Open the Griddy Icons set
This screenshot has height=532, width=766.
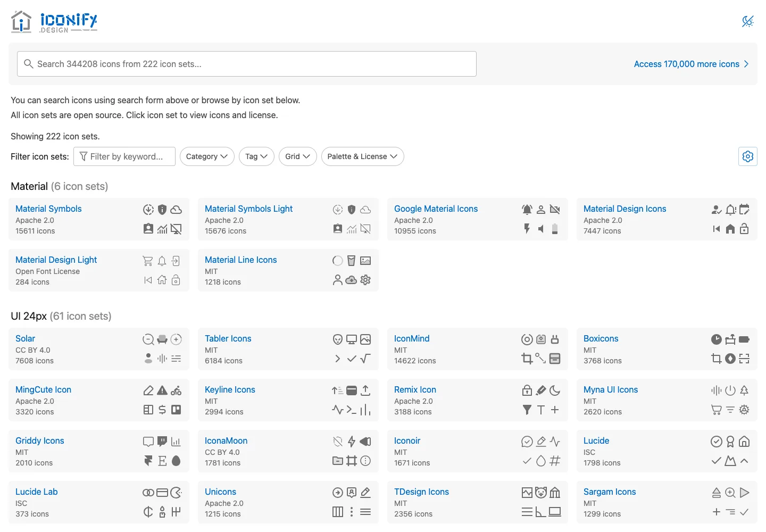click(x=39, y=440)
